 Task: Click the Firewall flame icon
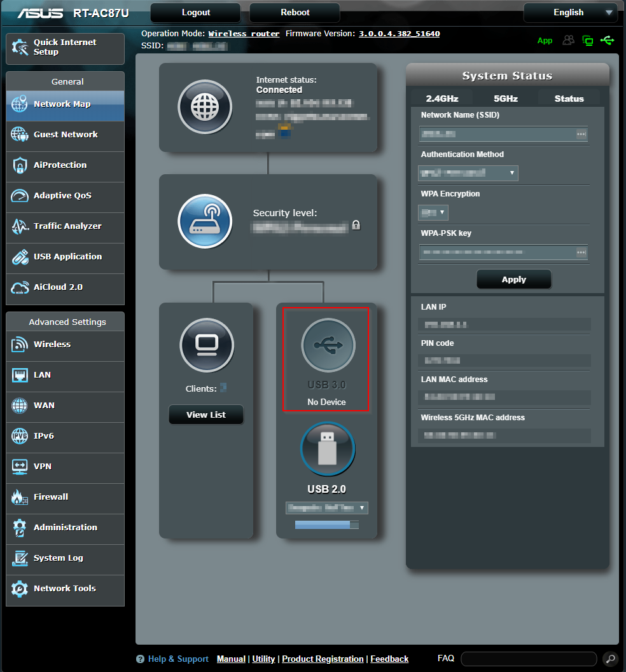(x=20, y=497)
